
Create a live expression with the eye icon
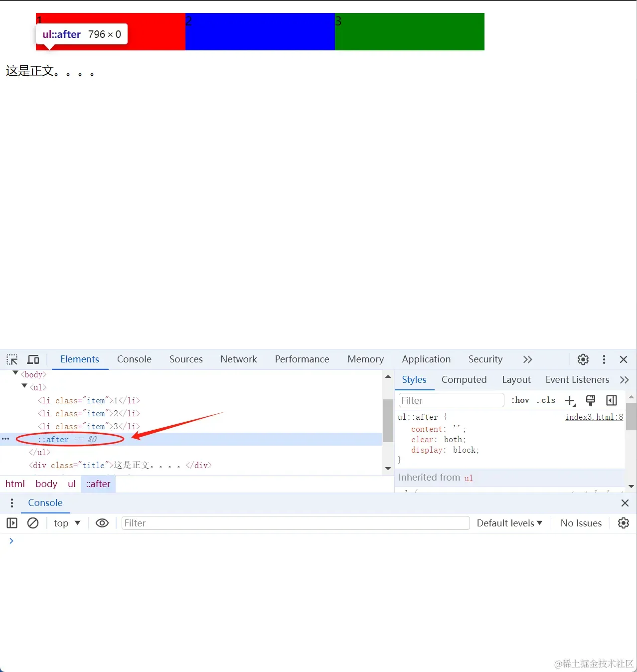tap(102, 523)
